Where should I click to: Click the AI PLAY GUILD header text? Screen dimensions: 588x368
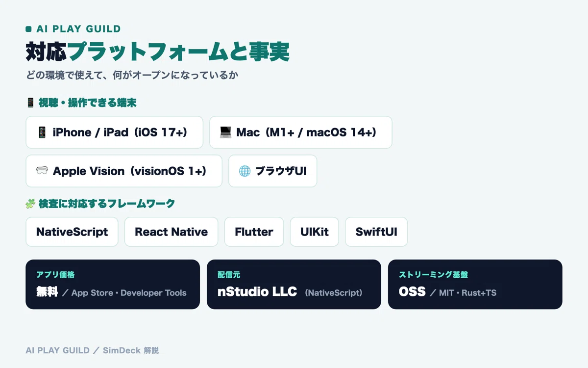point(78,29)
